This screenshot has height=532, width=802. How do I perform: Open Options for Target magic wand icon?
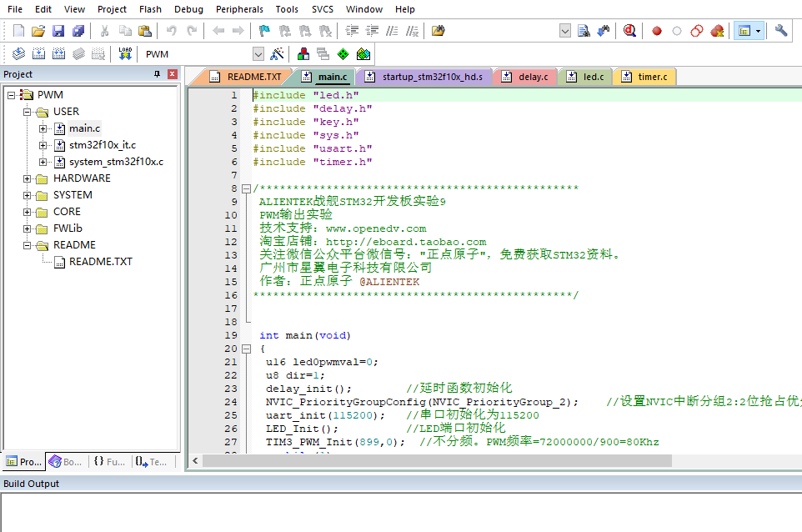[277, 53]
